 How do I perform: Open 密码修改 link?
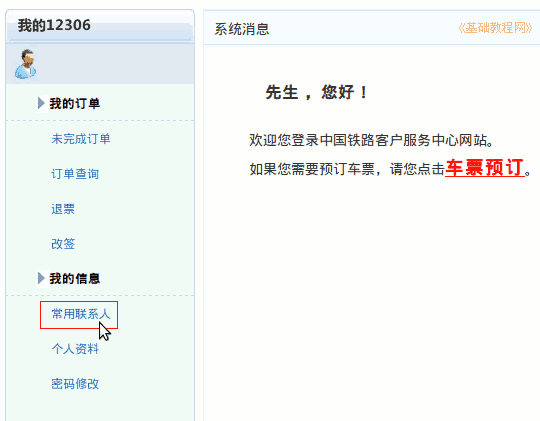coord(75,383)
